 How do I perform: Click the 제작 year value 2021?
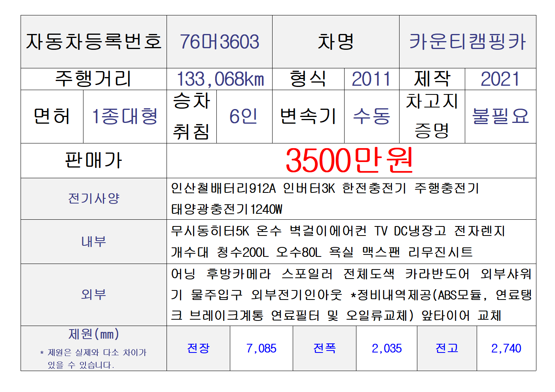click(x=500, y=79)
